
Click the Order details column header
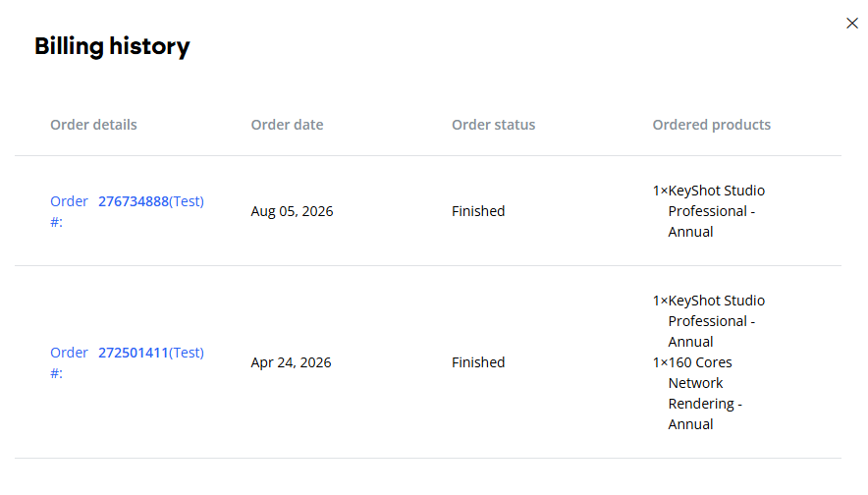pos(93,125)
